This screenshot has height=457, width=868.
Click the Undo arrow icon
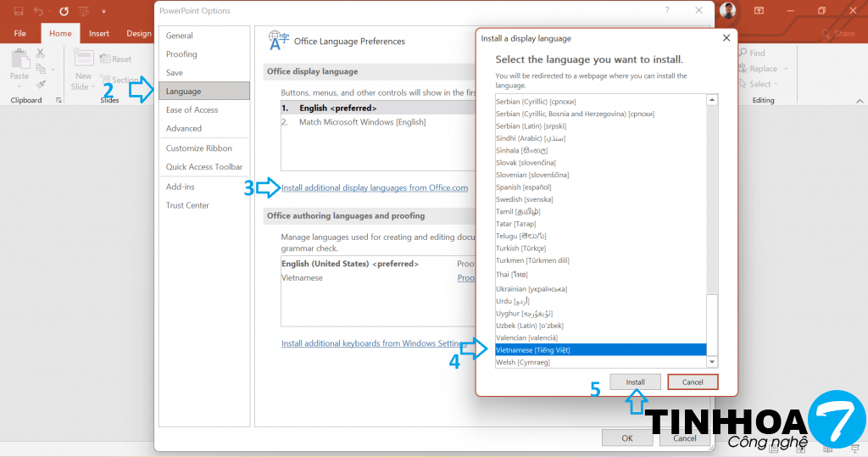click(x=38, y=11)
